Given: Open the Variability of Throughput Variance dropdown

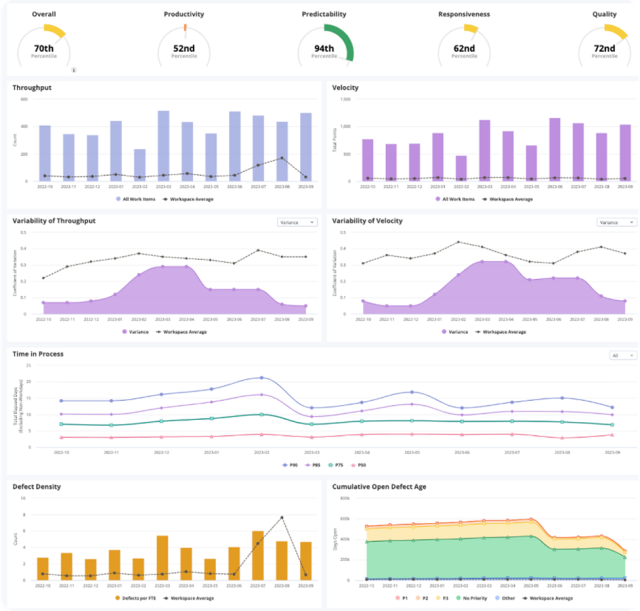Looking at the screenshot, I should click(297, 222).
